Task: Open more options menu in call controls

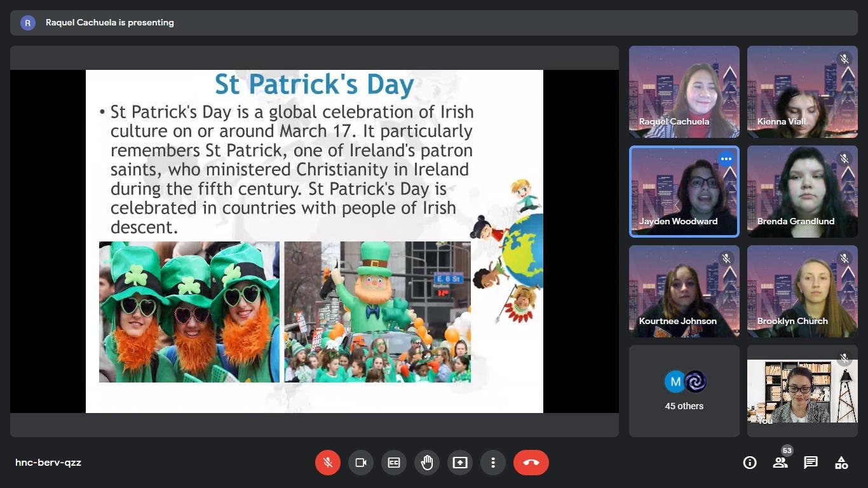Action: 493,463
